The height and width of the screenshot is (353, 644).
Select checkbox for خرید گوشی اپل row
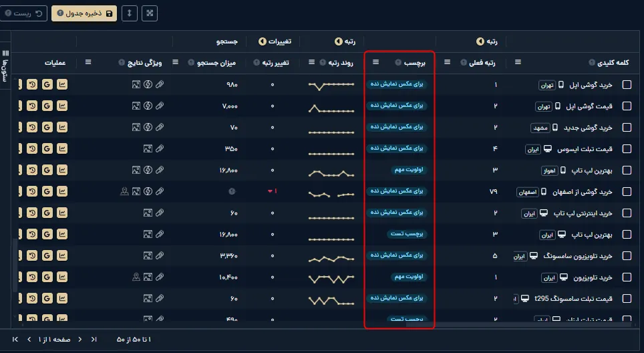(627, 85)
